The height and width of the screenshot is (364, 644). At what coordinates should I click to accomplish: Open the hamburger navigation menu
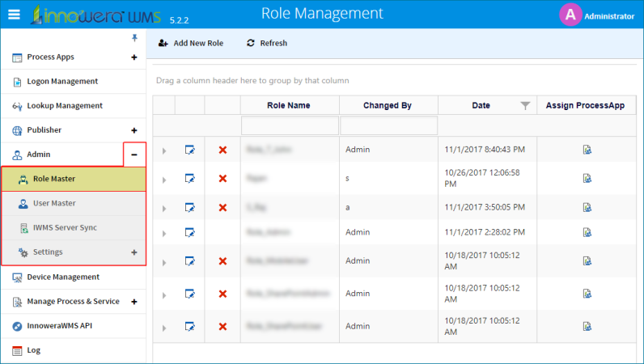pyautogui.click(x=14, y=15)
